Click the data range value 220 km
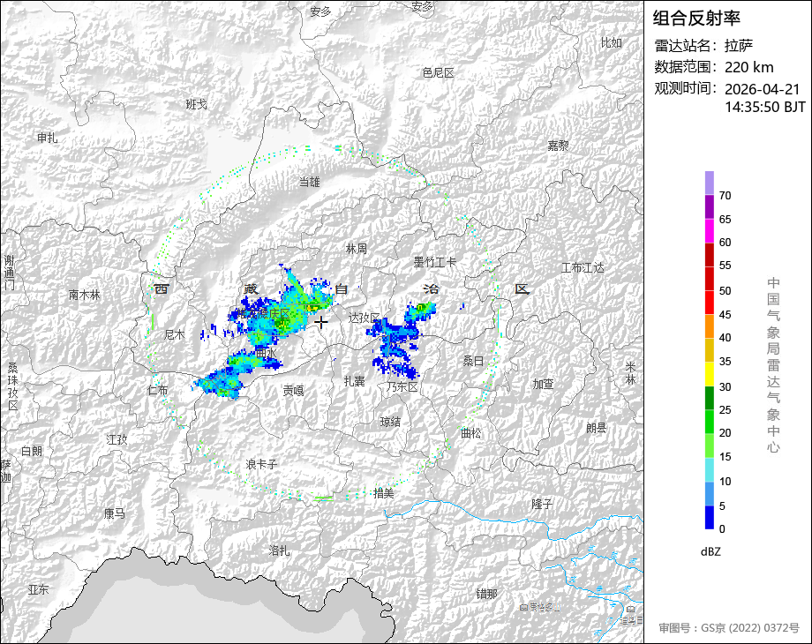 click(x=748, y=67)
